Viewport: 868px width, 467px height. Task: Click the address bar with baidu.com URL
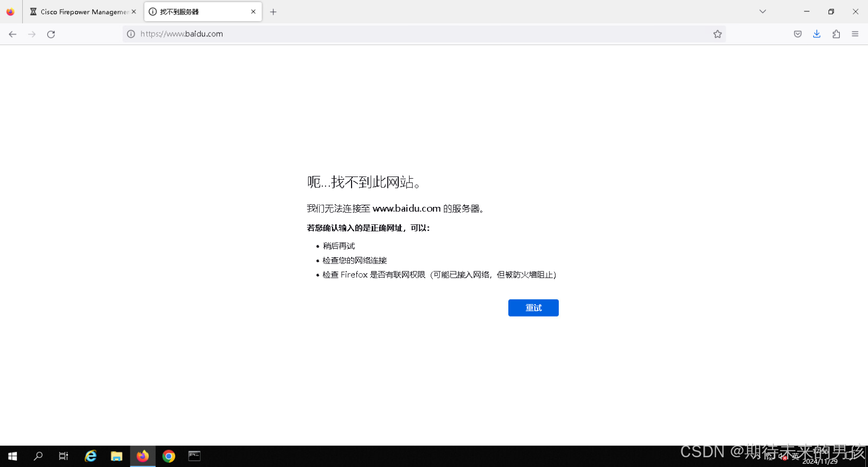pyautogui.click(x=423, y=34)
